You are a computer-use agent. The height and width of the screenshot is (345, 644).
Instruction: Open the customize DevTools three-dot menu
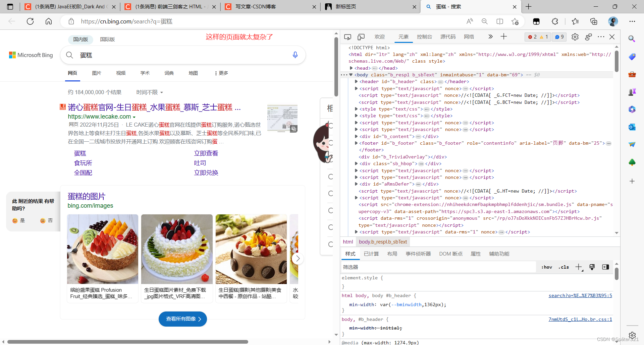point(600,37)
